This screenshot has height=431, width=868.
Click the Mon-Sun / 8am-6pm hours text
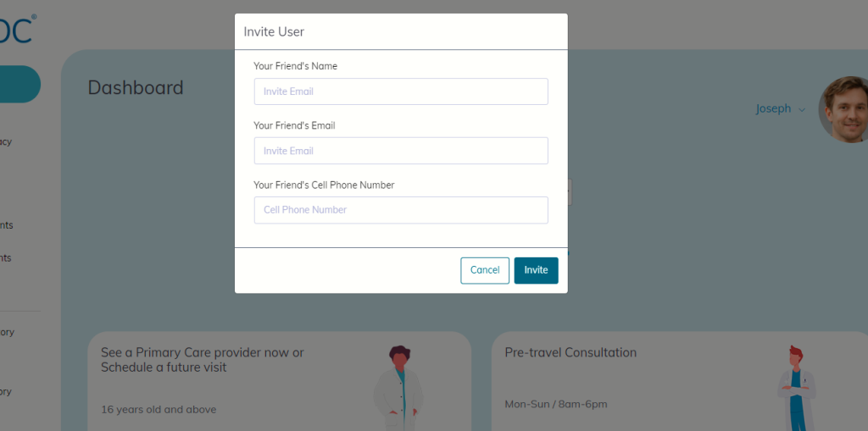click(x=556, y=405)
